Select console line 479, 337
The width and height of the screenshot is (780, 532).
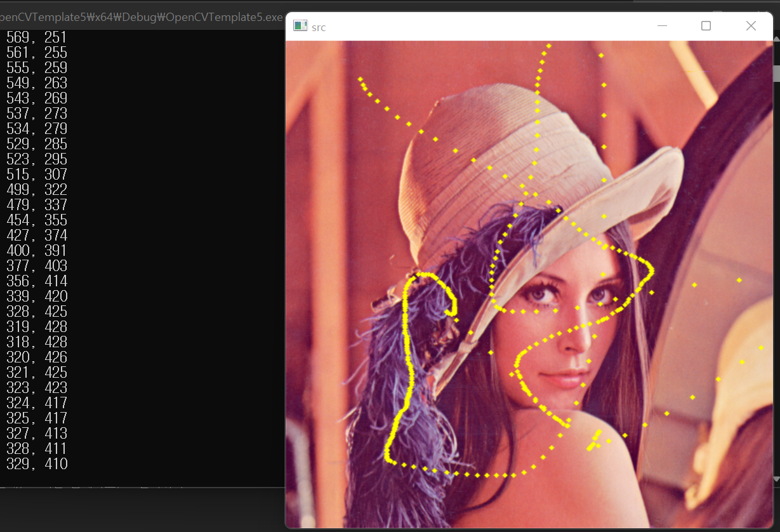click(x=36, y=205)
